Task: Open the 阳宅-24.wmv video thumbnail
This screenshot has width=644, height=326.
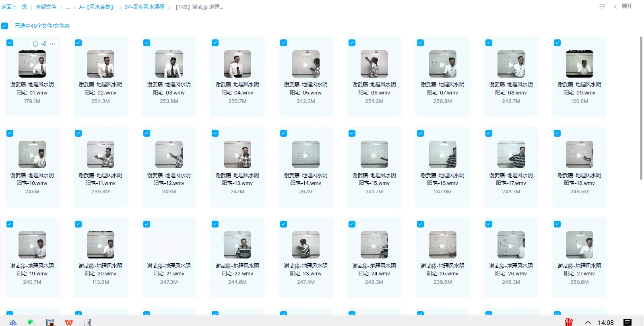Action: [374, 245]
